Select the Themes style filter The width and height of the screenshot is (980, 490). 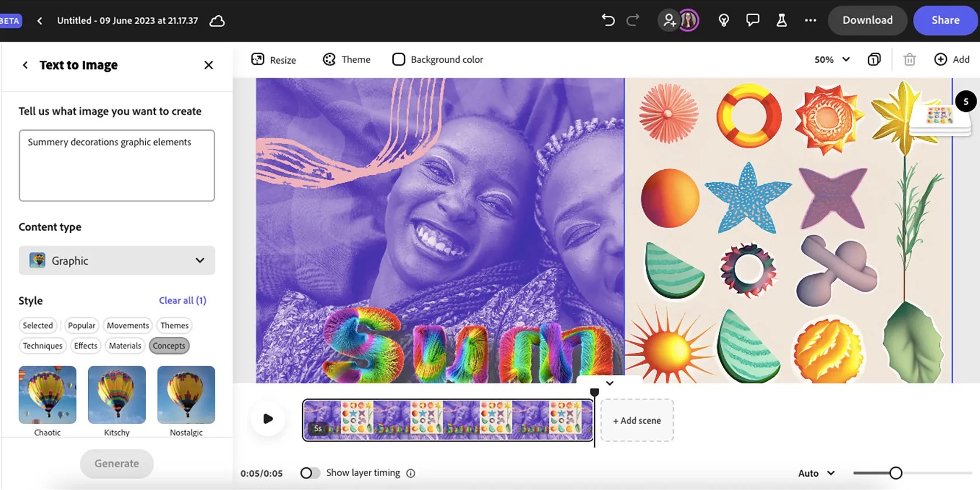pos(174,325)
